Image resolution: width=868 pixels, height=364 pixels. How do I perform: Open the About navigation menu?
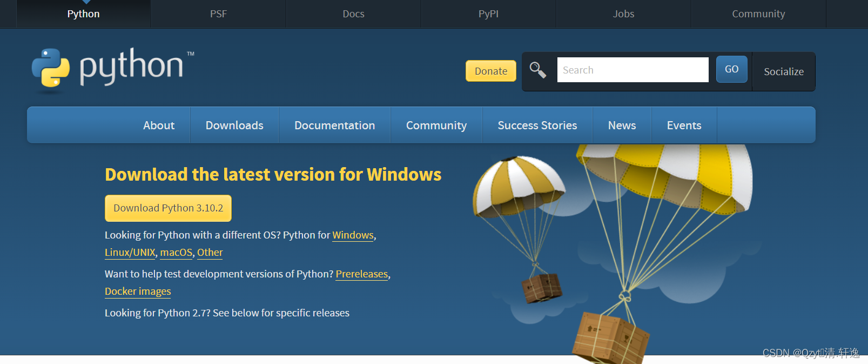click(x=159, y=125)
